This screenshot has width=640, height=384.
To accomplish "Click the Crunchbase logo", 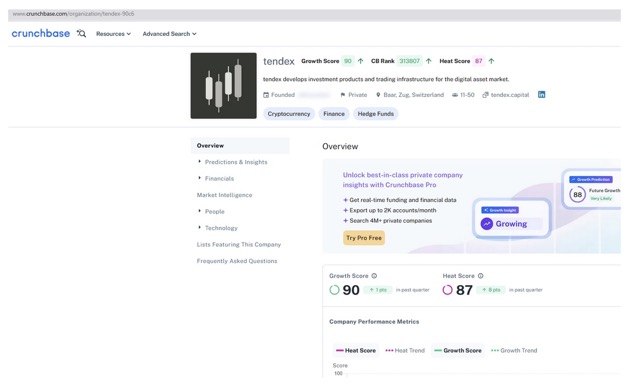I will (x=40, y=33).
